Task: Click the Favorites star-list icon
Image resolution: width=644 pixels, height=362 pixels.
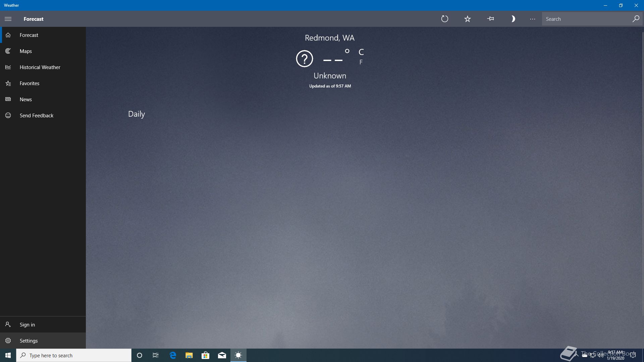Action: pyautogui.click(x=8, y=83)
